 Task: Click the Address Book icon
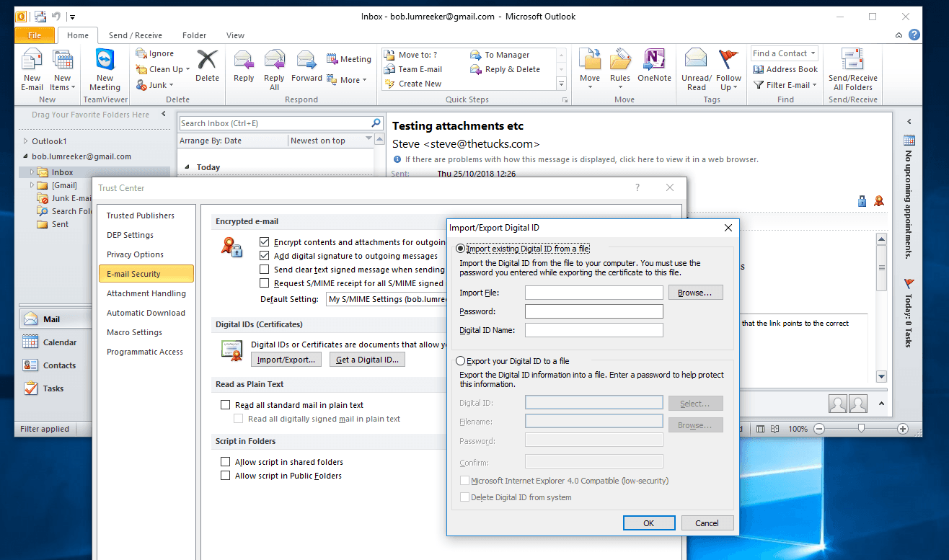[759, 69]
